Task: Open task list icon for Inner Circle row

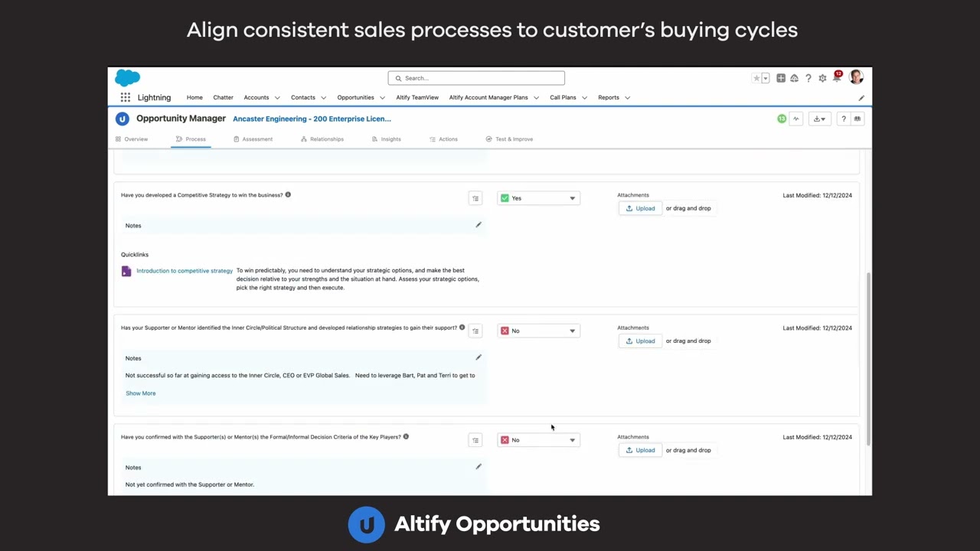Action: [x=475, y=331]
